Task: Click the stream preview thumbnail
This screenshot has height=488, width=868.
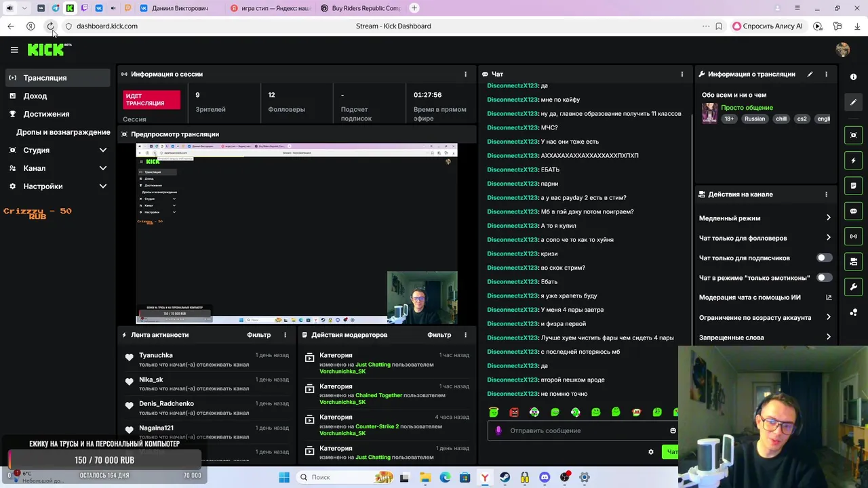Action: [297, 234]
